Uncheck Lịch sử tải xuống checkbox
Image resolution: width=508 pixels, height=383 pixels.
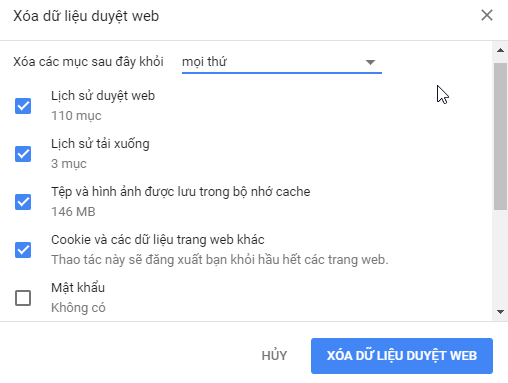(23, 154)
